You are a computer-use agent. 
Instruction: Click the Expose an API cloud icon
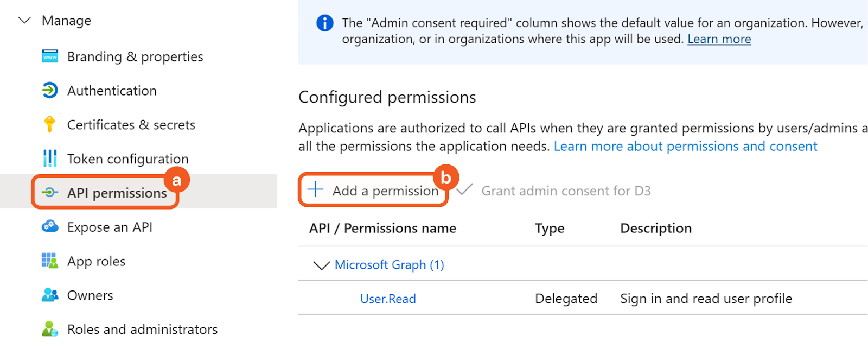[50, 226]
